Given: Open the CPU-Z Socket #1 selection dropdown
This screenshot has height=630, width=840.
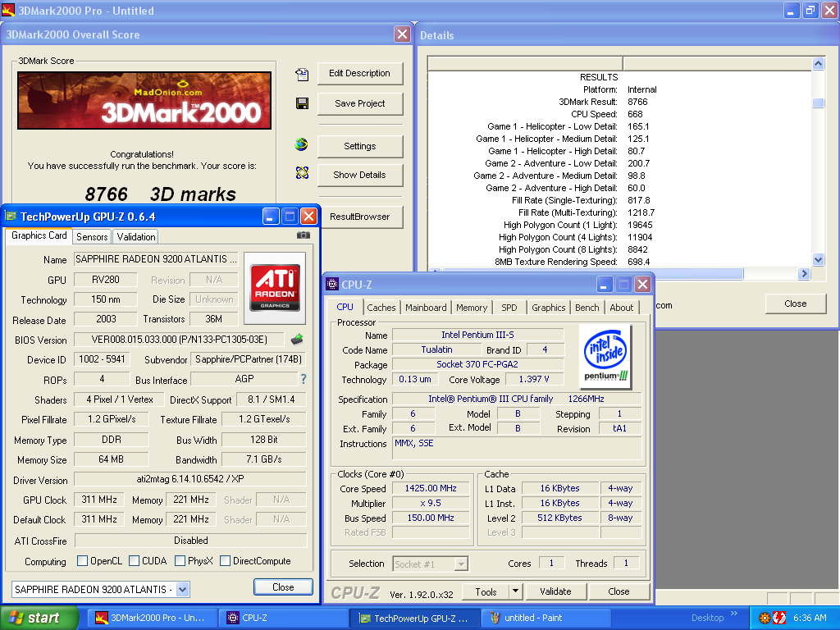Looking at the screenshot, I should pos(461,564).
